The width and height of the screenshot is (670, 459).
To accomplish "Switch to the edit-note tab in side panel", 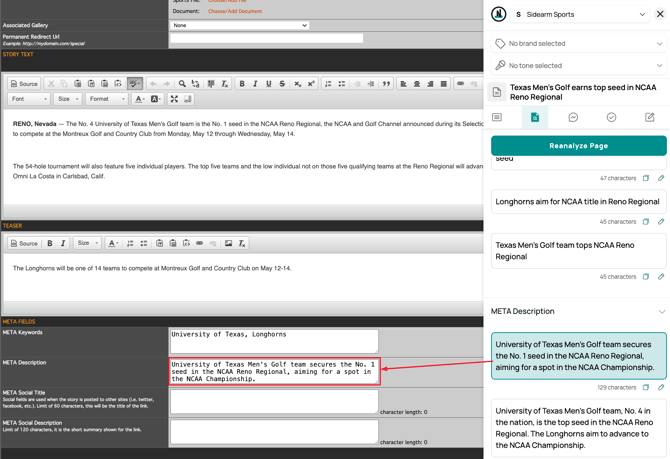I will pyautogui.click(x=649, y=118).
